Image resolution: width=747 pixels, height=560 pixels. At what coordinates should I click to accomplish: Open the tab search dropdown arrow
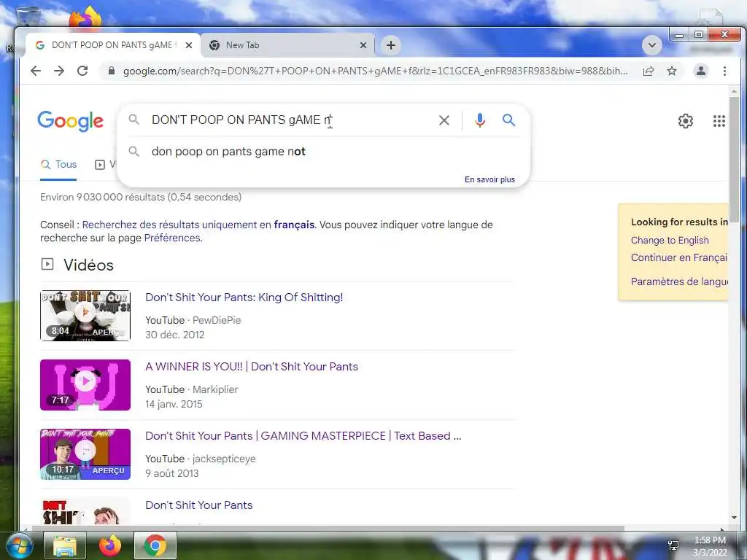pos(651,45)
